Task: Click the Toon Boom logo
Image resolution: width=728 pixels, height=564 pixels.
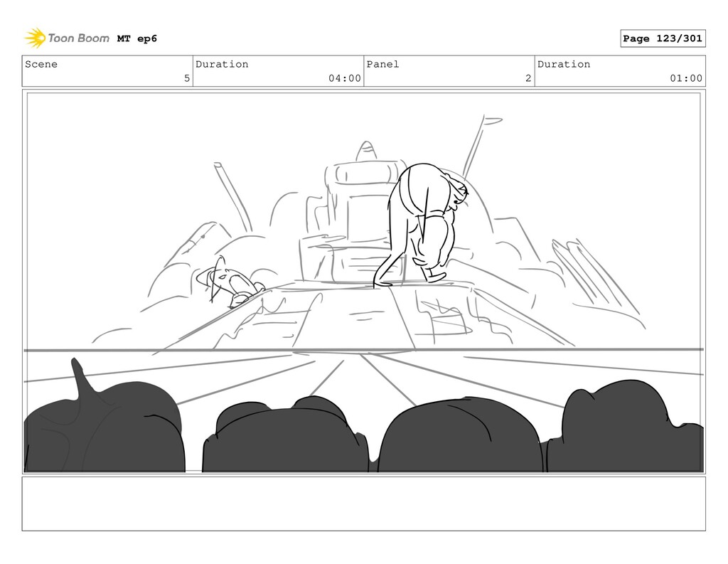Action: click(67, 38)
